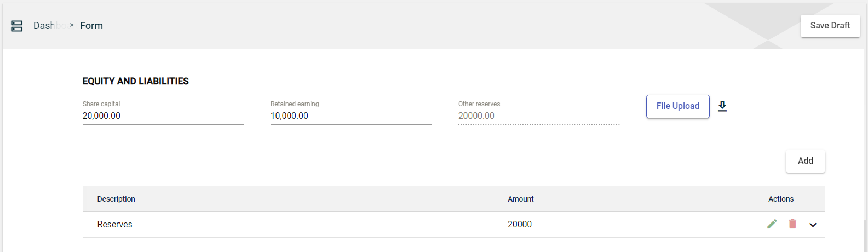Focus the Share capital input field
Image resolution: width=868 pixels, height=252 pixels.
163,116
